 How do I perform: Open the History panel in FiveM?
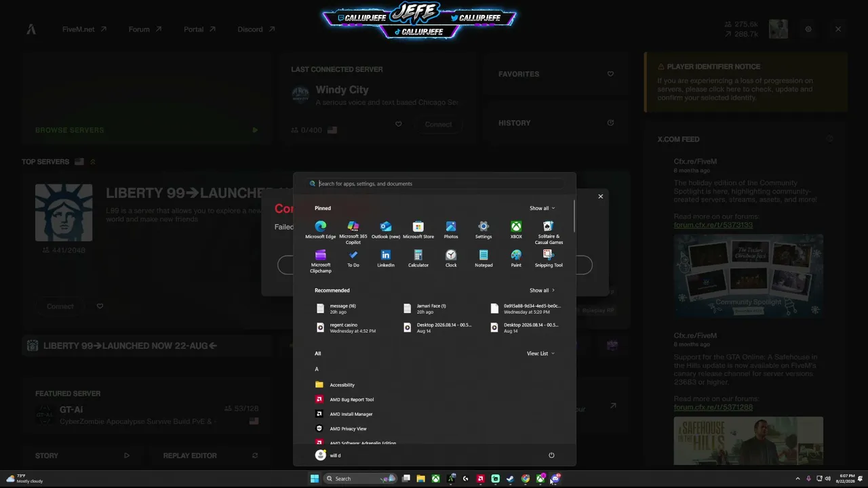pos(557,123)
